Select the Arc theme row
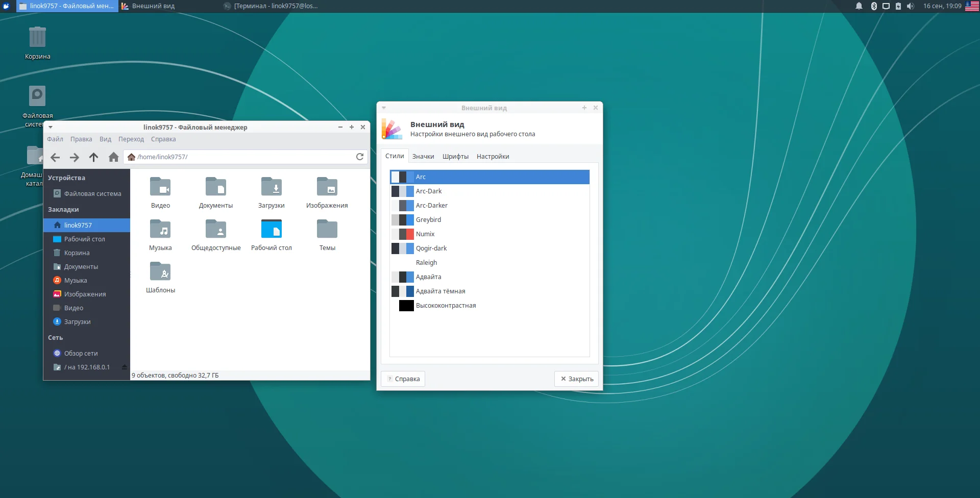Image resolution: width=980 pixels, height=498 pixels. point(489,177)
